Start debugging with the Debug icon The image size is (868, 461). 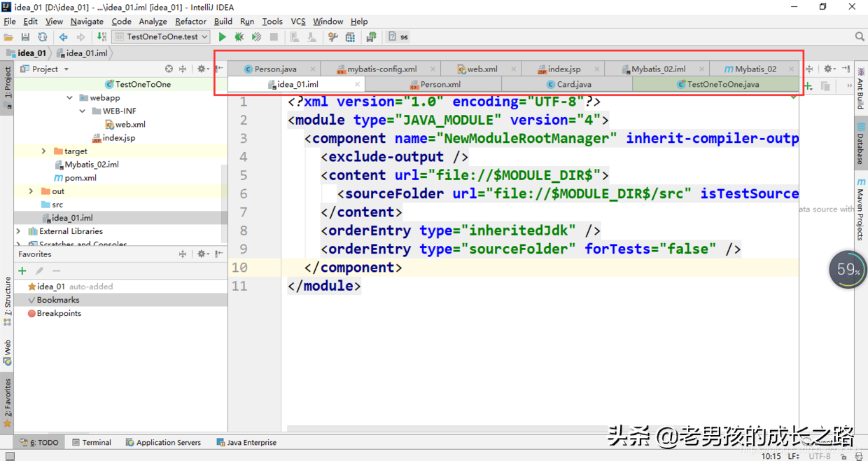click(239, 36)
